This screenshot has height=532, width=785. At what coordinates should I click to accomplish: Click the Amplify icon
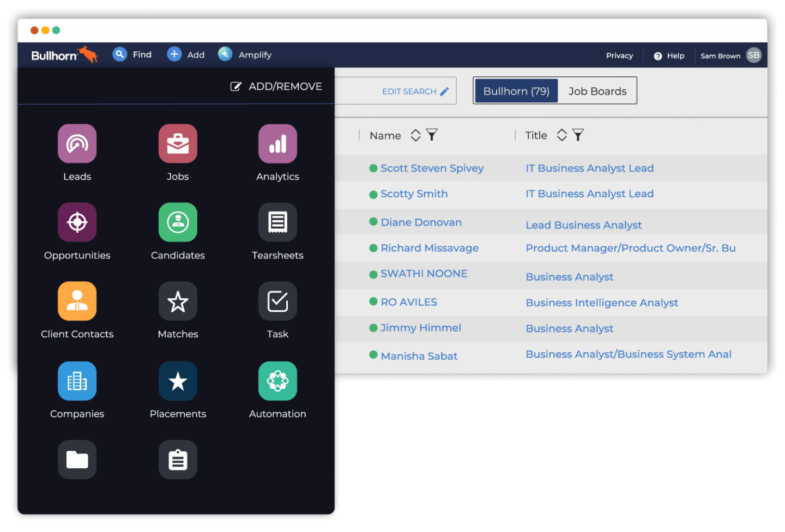coord(225,54)
